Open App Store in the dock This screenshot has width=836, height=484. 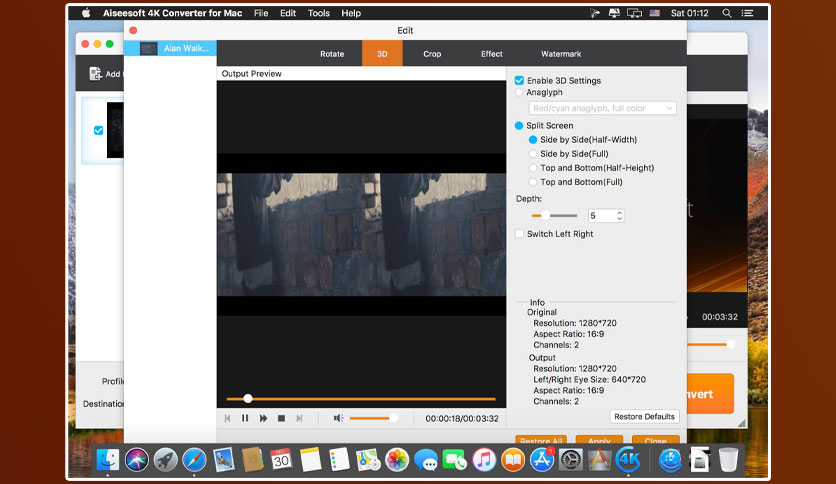coord(542,459)
